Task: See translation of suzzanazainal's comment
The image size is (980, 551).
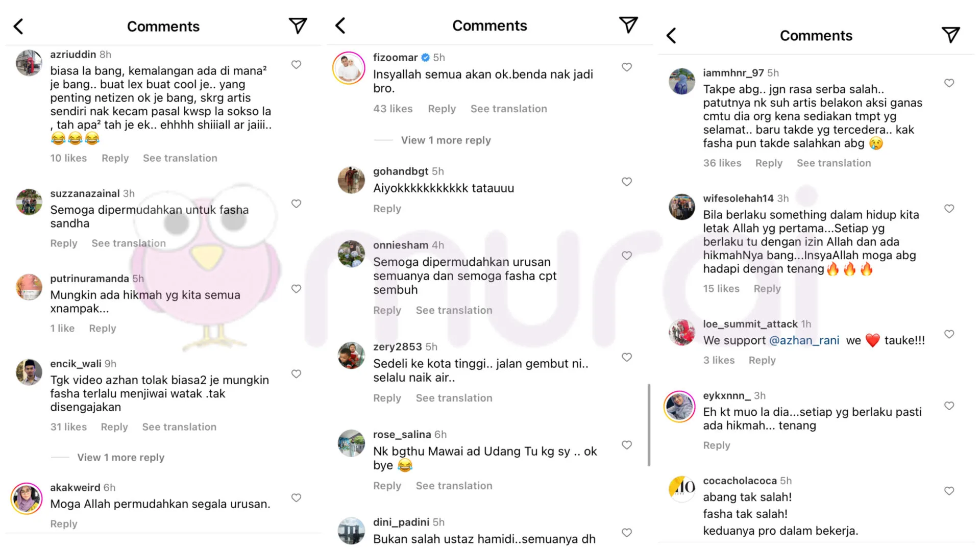Action: coord(129,243)
